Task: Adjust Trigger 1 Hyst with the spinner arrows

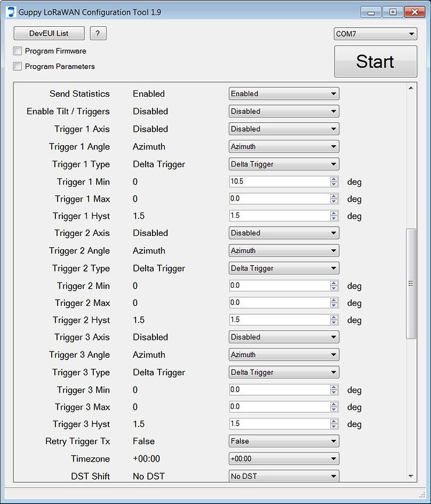Action: tap(334, 216)
